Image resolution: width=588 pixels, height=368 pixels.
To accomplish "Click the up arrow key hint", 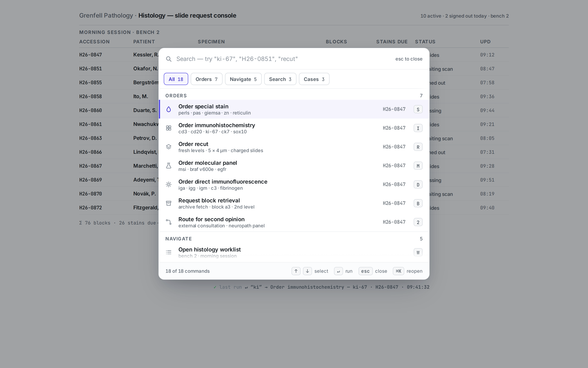I will pyautogui.click(x=296, y=271).
